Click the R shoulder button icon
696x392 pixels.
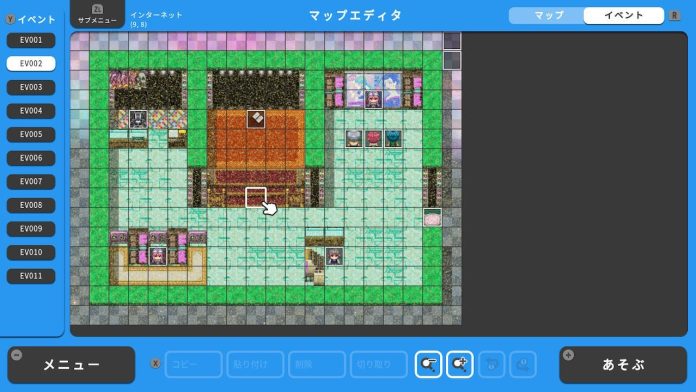pos(674,16)
